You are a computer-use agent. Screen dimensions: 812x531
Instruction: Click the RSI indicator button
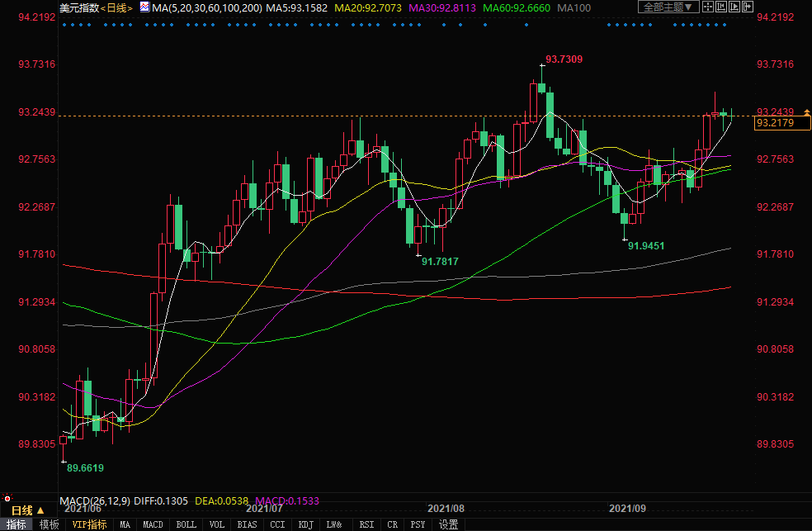click(x=366, y=524)
